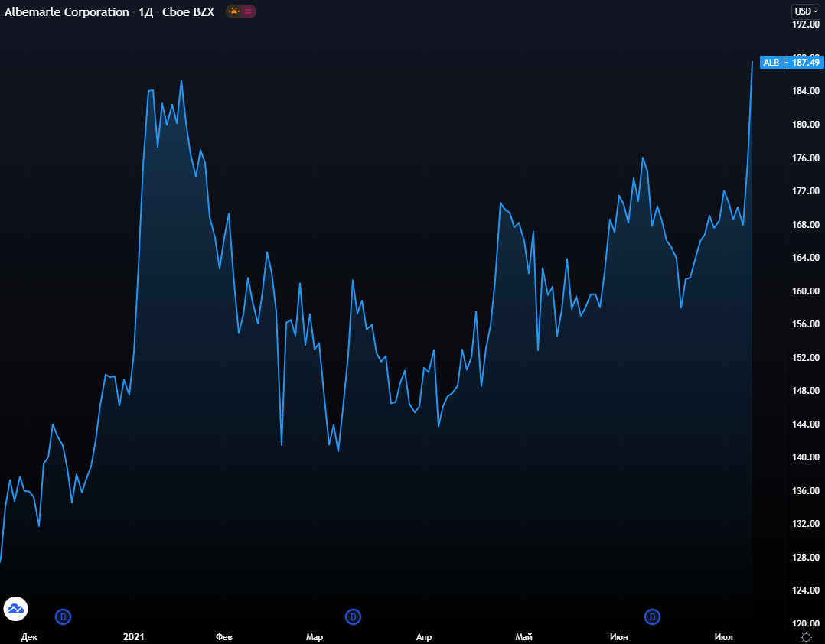
Task: Open the dividend marker near Мар
Action: click(x=353, y=616)
